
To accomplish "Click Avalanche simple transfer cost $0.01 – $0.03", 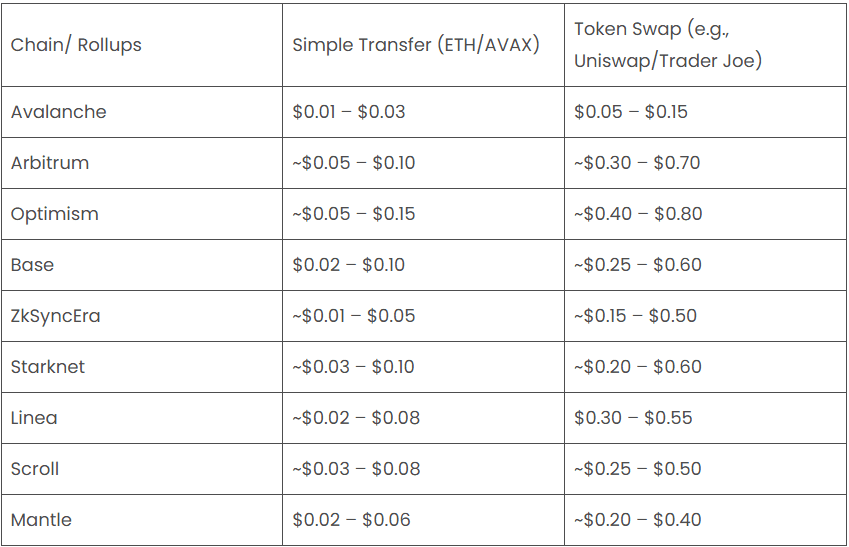I will coord(349,112).
